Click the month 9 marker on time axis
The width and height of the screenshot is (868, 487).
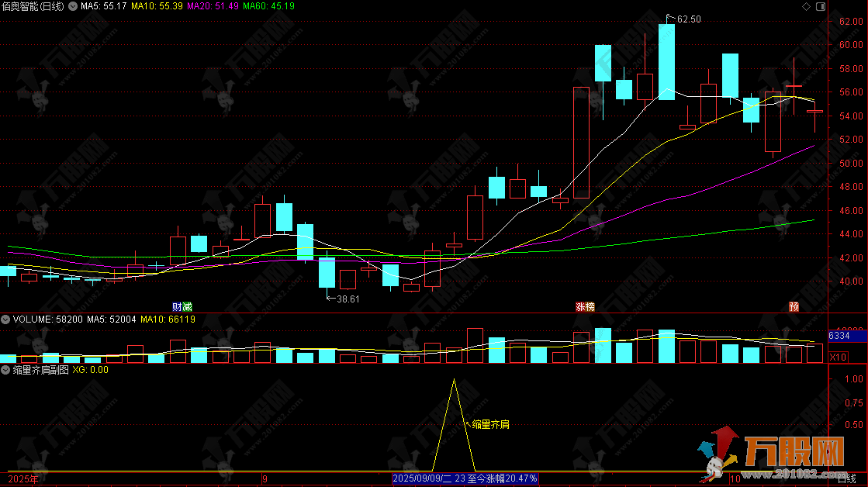pos(265,479)
